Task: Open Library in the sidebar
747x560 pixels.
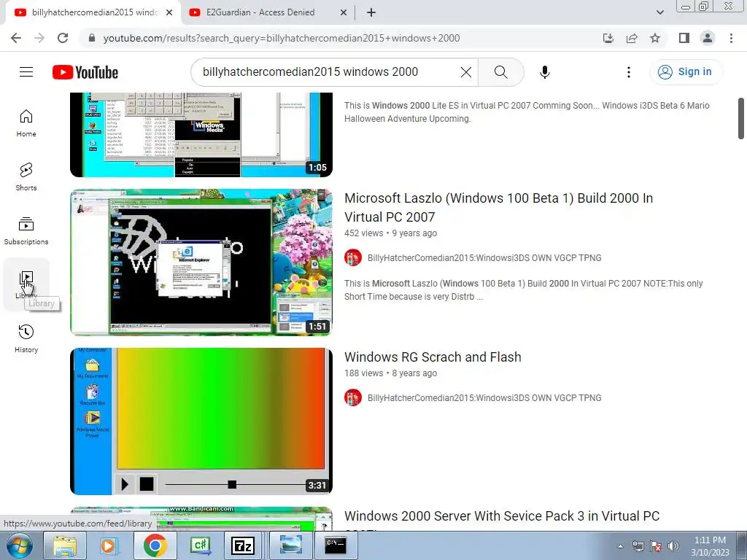Action: click(26, 285)
